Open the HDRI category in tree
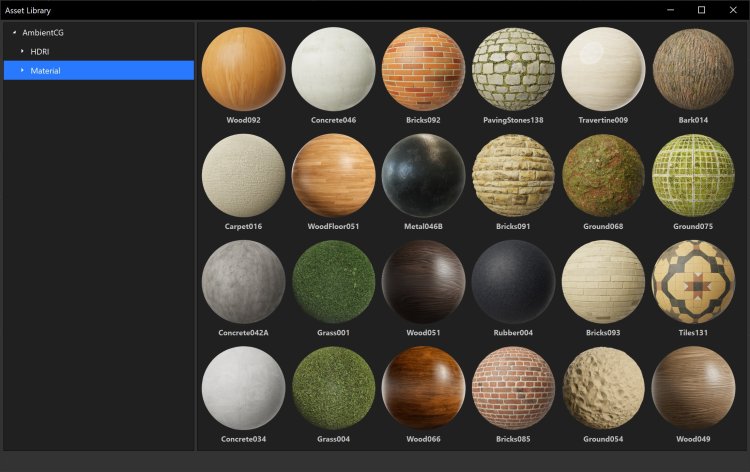 pos(40,51)
